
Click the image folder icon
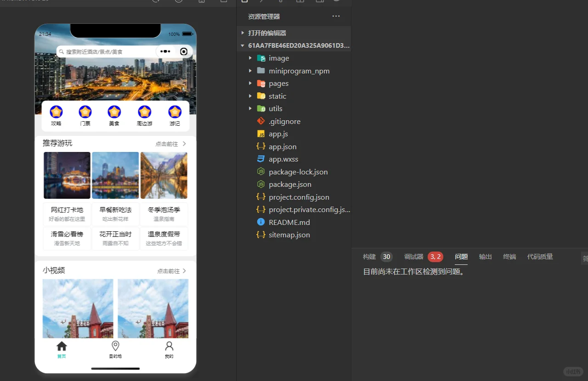(261, 58)
